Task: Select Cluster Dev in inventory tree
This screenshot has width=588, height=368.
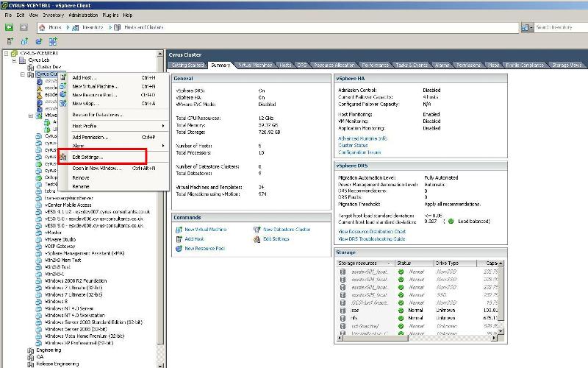Action: [x=49, y=67]
